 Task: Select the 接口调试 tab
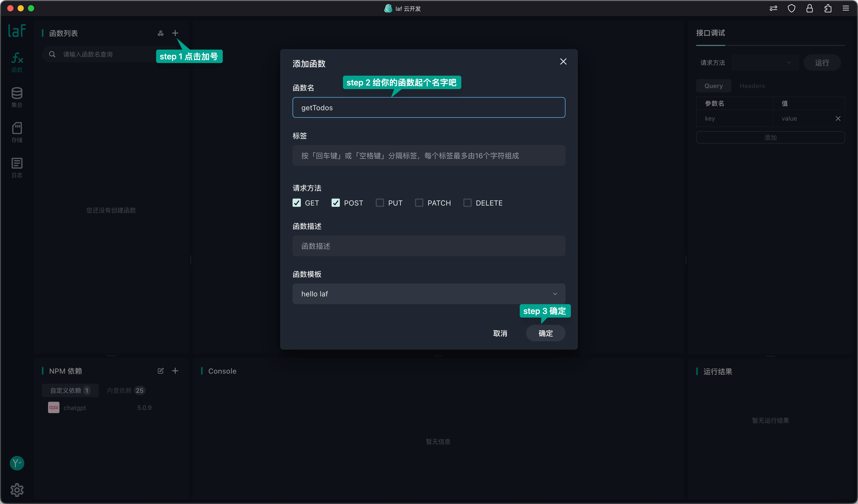[x=710, y=33]
